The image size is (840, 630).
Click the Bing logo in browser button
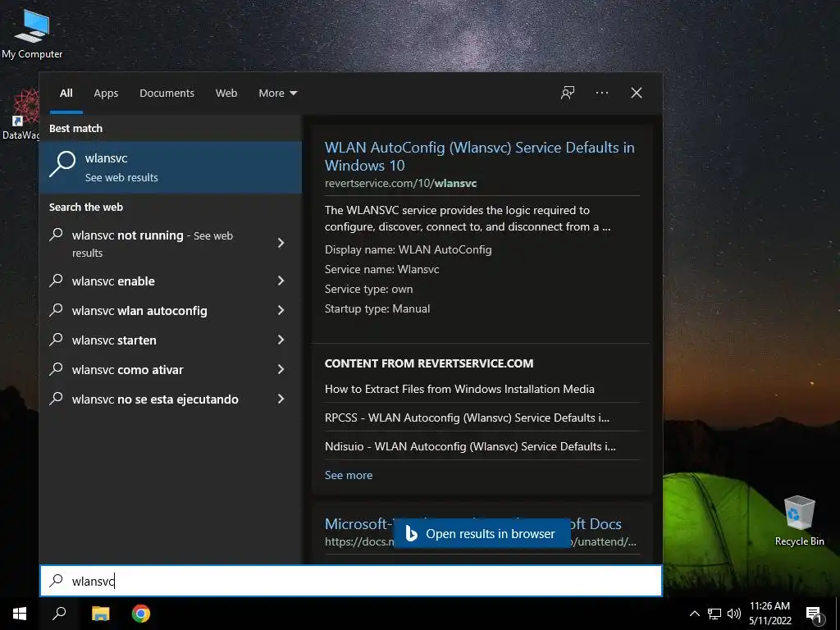point(411,533)
